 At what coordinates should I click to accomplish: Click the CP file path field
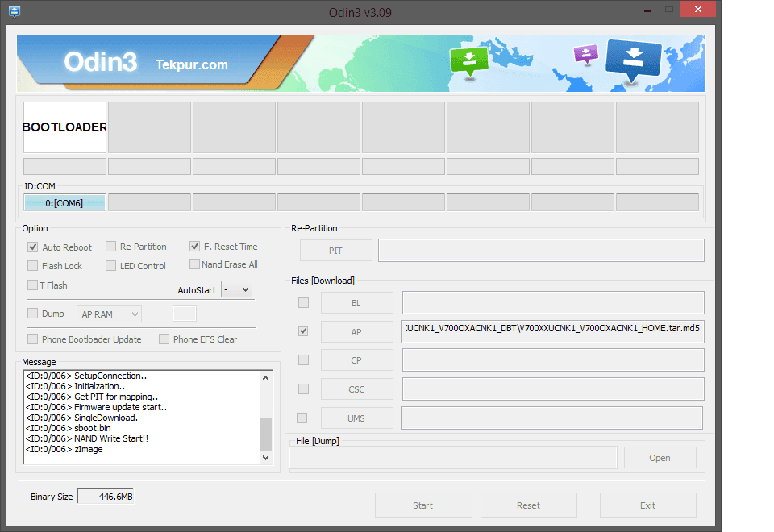coord(553,360)
